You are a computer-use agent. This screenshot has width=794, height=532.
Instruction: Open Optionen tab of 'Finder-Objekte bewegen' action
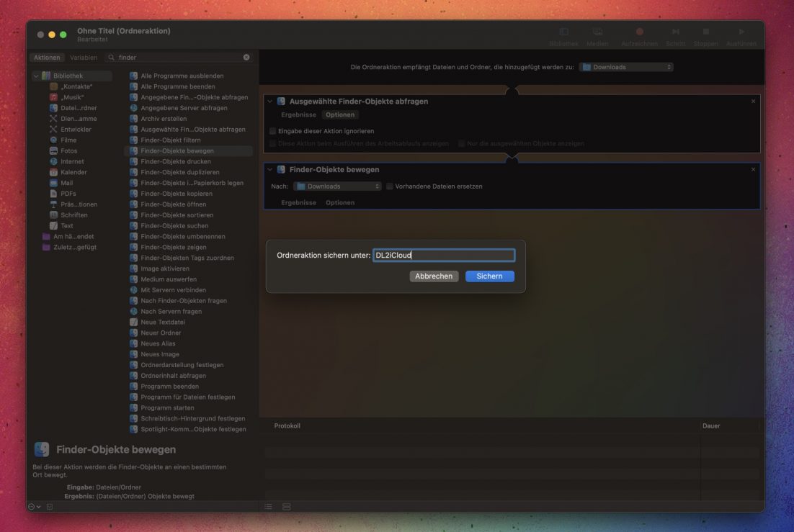pos(340,202)
